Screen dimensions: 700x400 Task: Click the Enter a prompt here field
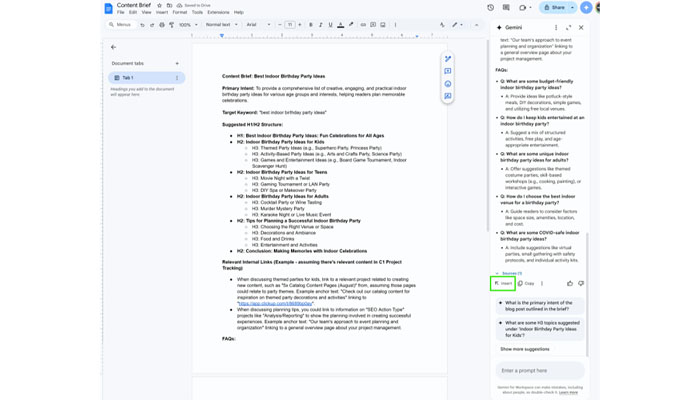click(540, 371)
